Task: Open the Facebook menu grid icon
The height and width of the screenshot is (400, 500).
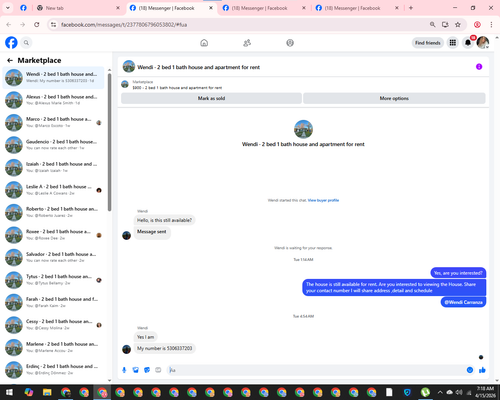Action: point(453,43)
